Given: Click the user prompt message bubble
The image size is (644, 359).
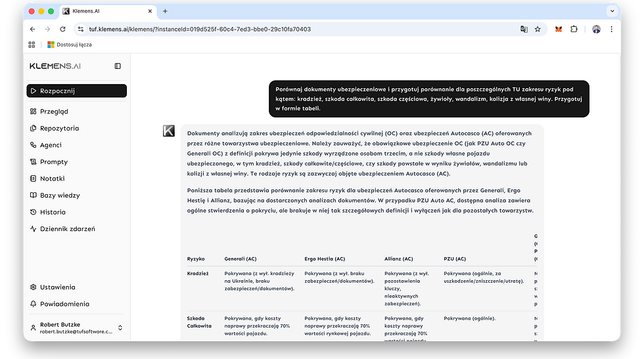Looking at the screenshot, I should [x=428, y=99].
